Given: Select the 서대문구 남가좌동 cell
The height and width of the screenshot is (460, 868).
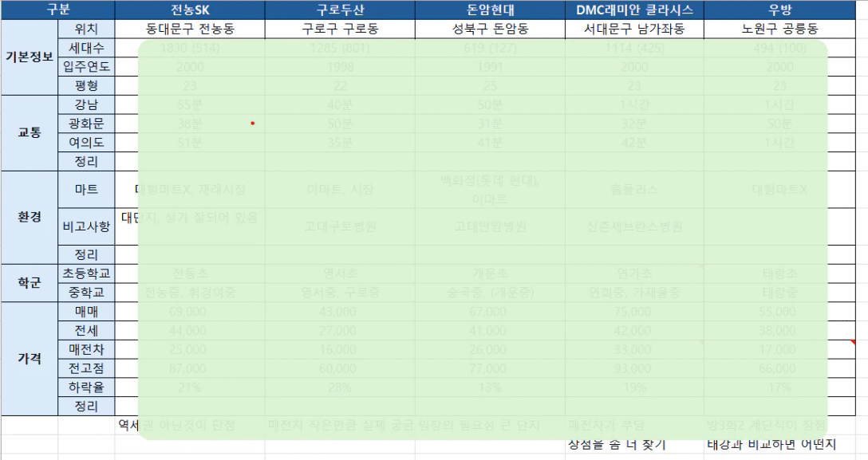Looking at the screenshot, I should pos(634,29).
